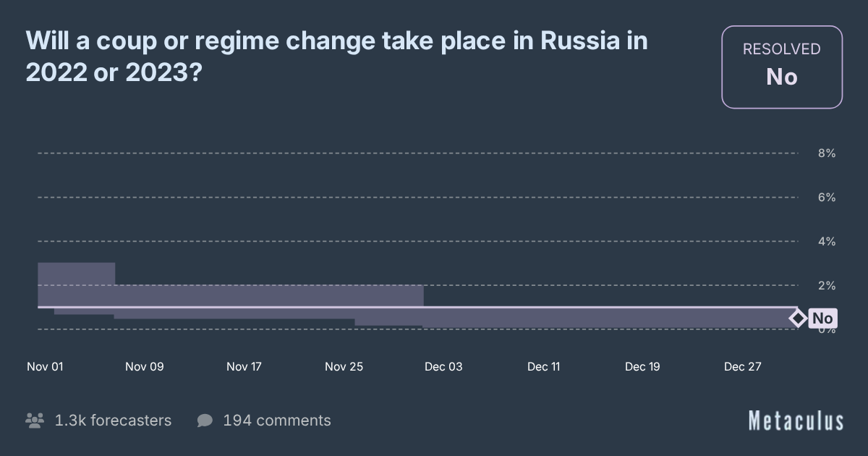Select the Nov 09 date on timeline
This screenshot has width=868, height=456.
point(145,366)
